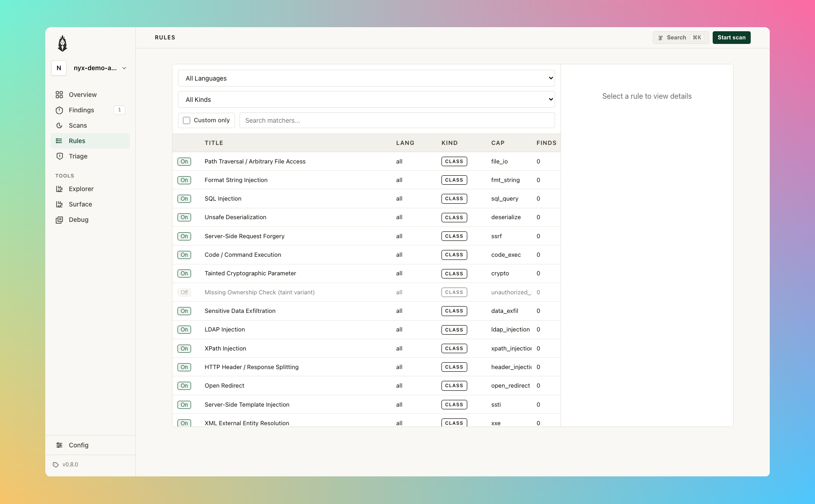The image size is (815, 504).
Task: Click the Findings alert icon
Action: point(59,110)
